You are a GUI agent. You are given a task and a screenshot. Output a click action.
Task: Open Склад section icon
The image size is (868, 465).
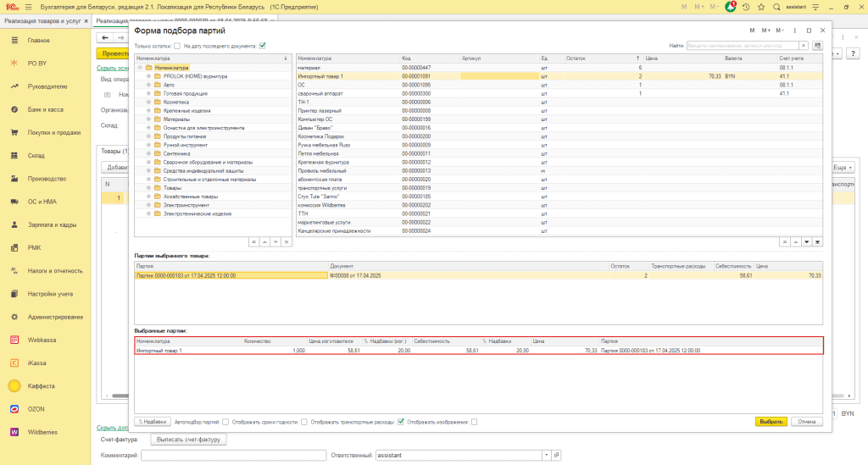coord(14,155)
